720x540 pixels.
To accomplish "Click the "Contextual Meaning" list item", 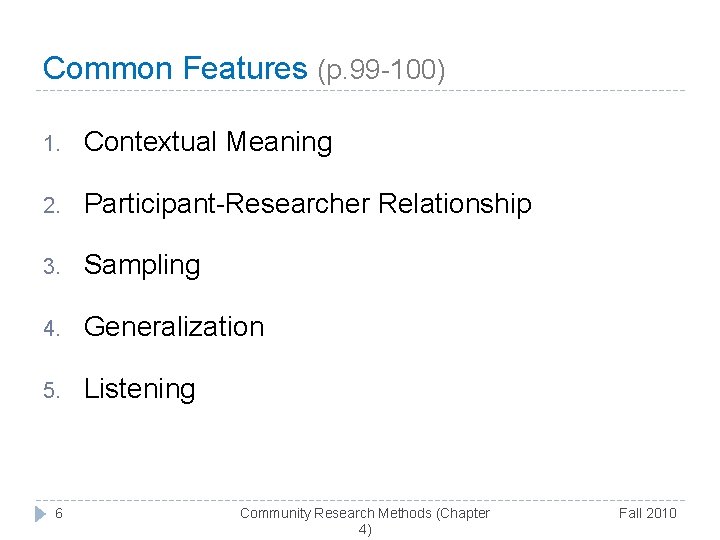I will (x=208, y=142).
